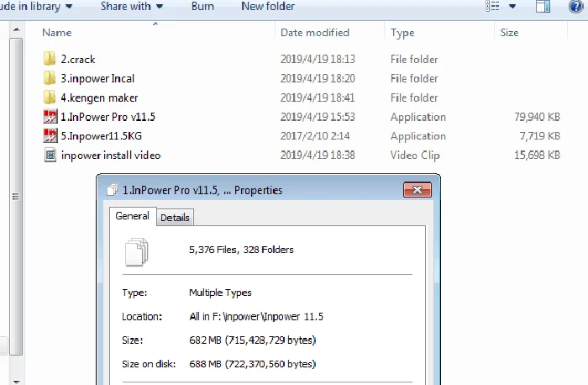Click the scrollbar down arrow
The width and height of the screenshot is (588, 385).
[16, 381]
